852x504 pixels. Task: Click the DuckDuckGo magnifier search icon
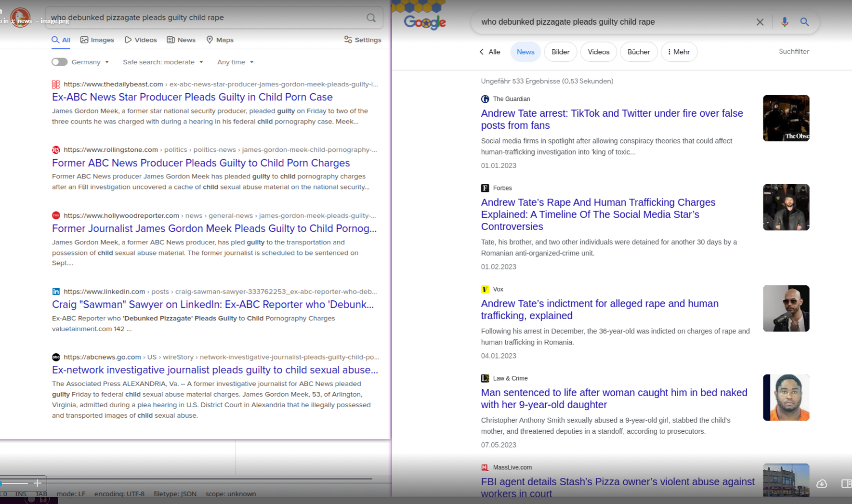coord(371,18)
